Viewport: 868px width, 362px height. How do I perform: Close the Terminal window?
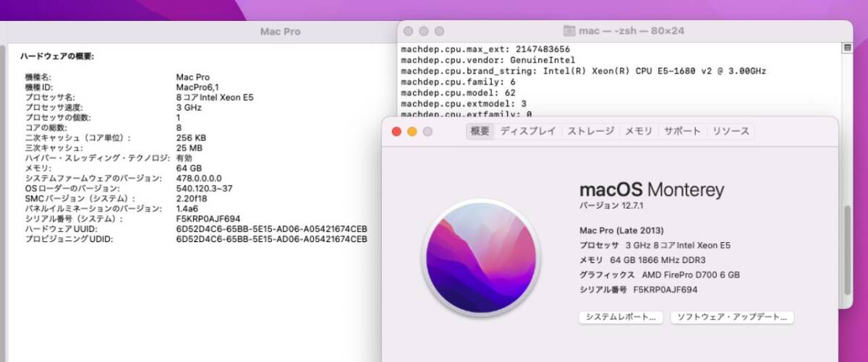(408, 31)
